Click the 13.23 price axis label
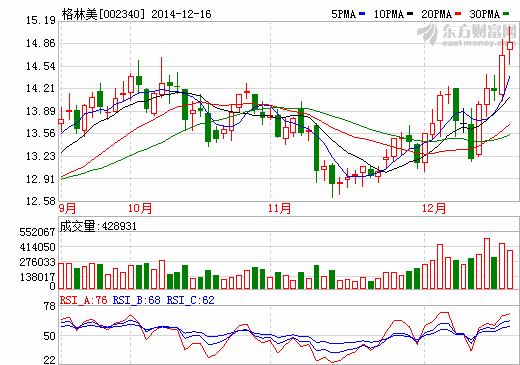This screenshot has width=520, height=365. tap(41, 156)
